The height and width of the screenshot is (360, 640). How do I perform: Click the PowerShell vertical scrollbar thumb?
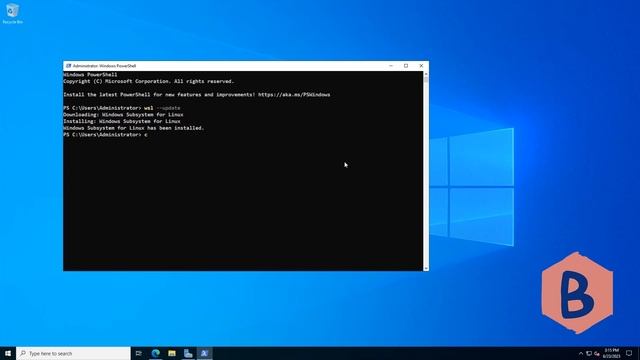(426, 79)
